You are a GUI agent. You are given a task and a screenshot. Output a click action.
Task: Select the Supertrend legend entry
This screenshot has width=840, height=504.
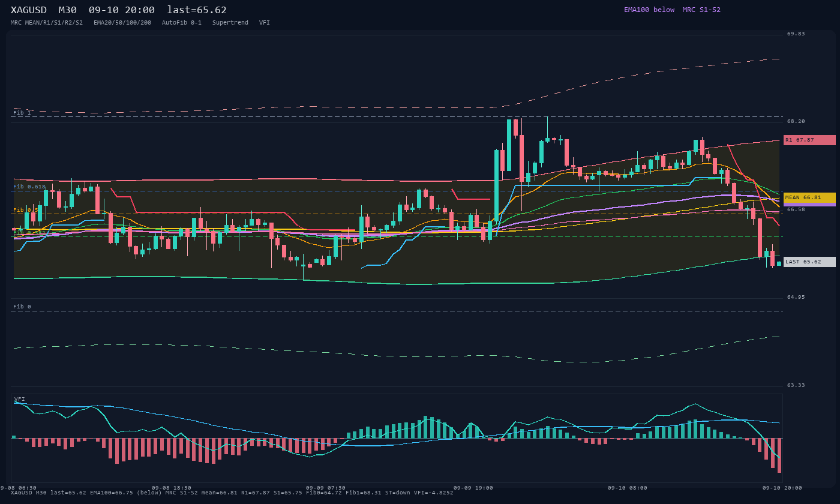(230, 23)
